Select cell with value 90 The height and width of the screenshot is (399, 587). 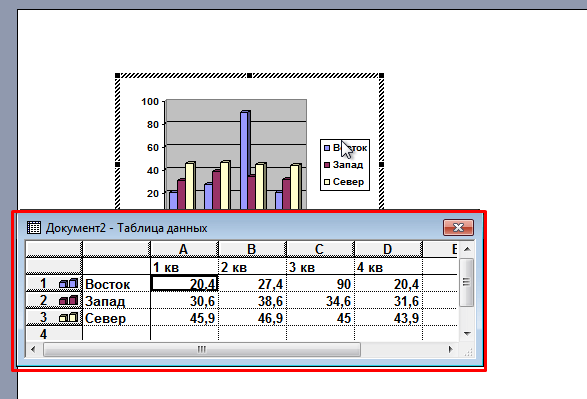[320, 284]
